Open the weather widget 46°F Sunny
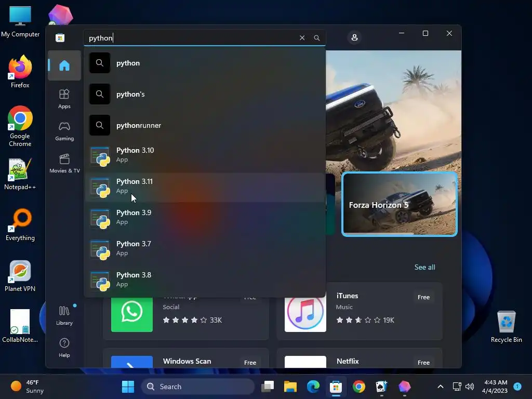Viewport: 532px width, 399px height. click(28, 387)
